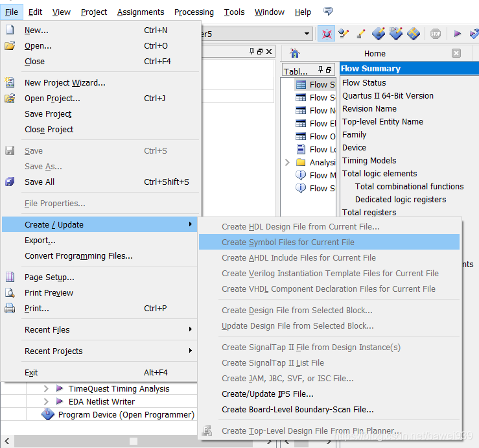Click the left arrow of task pane scrollbar
The height and width of the screenshot is (448, 479).
point(7,441)
